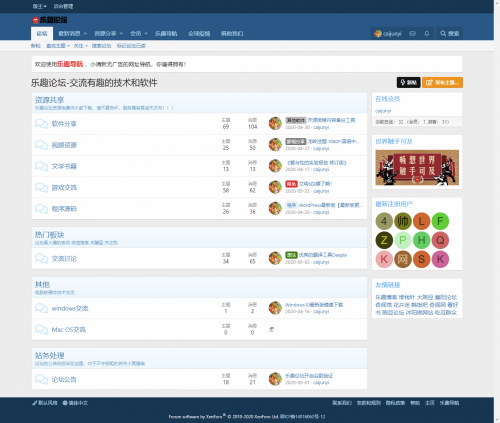Select the 论坛 navigation tab
The image size is (500, 423).
(x=42, y=34)
